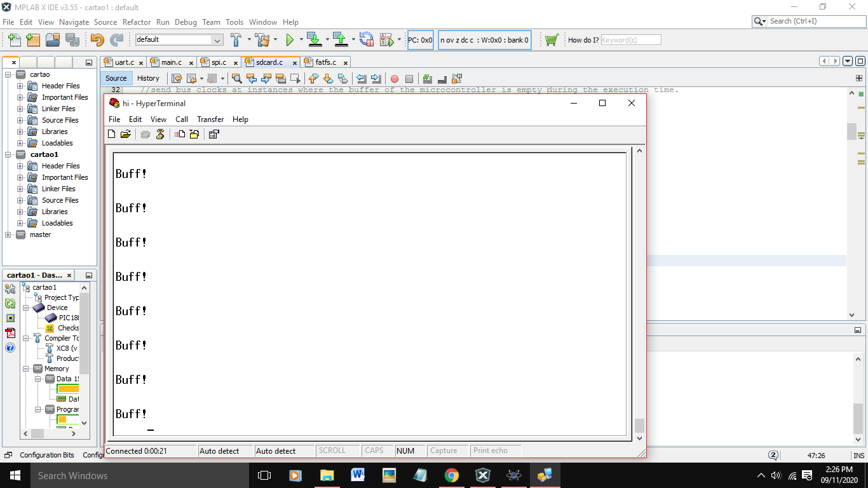Click the How do I keyword search field
This screenshot has width=868, height=488.
[631, 39]
